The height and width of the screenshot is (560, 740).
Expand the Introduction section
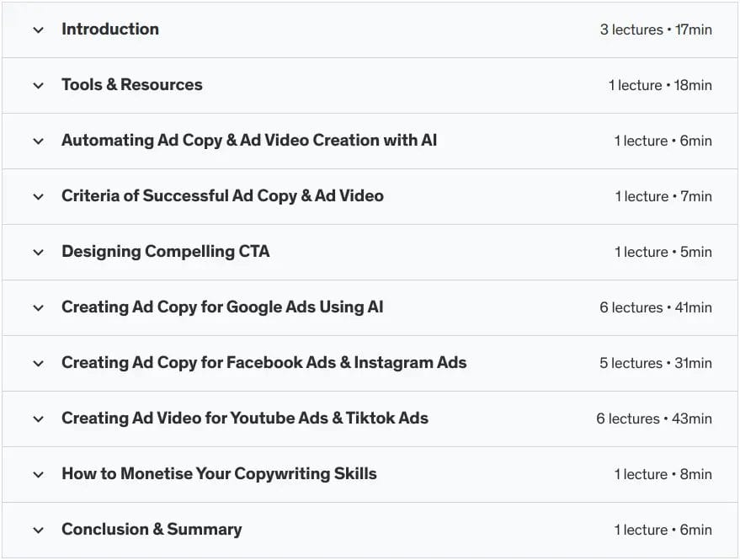(x=38, y=29)
